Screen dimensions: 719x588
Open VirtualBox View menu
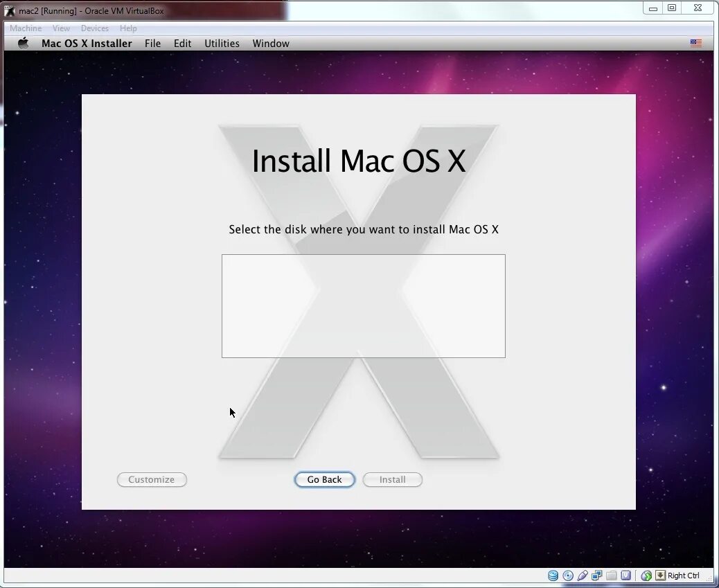coord(61,28)
